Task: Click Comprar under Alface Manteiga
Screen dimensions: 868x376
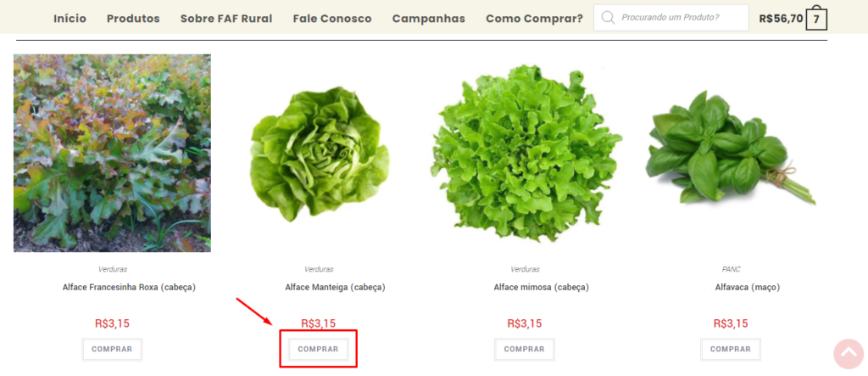Action: coord(319,350)
